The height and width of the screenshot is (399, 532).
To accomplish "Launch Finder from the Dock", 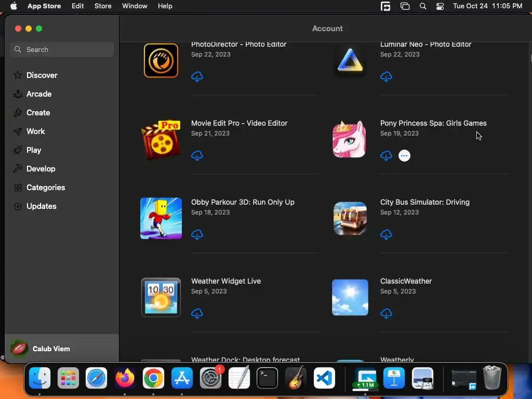I will click(x=39, y=378).
